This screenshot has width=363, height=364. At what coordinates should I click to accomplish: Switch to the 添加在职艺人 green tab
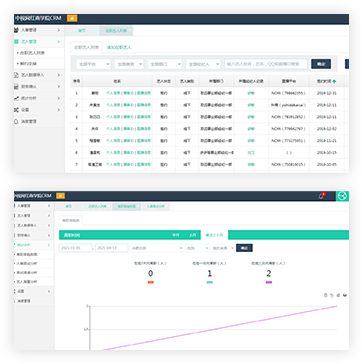coord(119,47)
